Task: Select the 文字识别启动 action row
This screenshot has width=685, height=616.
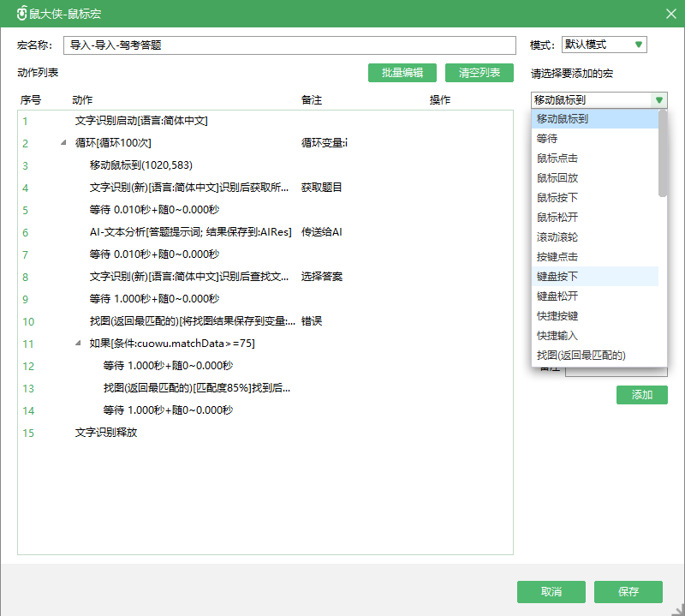Action: pyautogui.click(x=141, y=121)
